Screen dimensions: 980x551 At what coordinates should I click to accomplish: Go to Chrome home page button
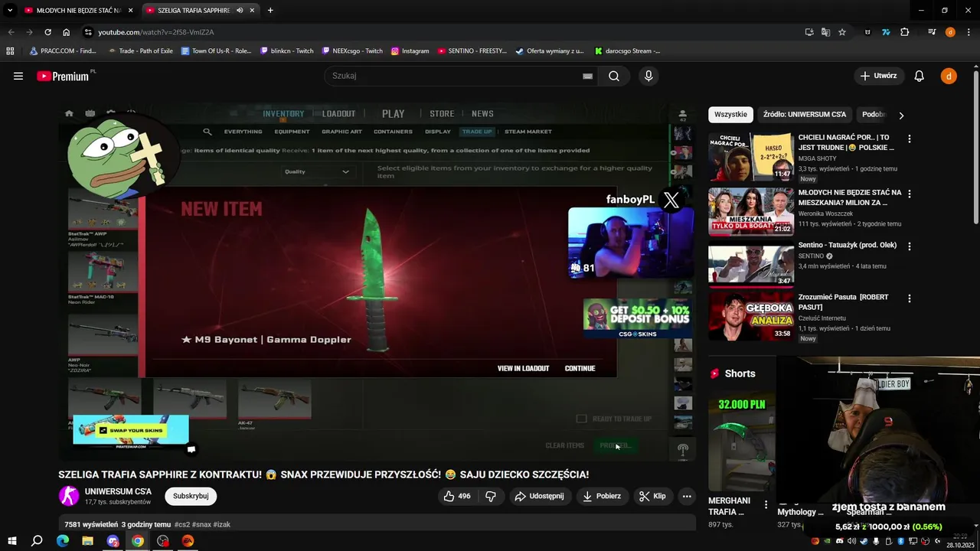[x=66, y=32]
